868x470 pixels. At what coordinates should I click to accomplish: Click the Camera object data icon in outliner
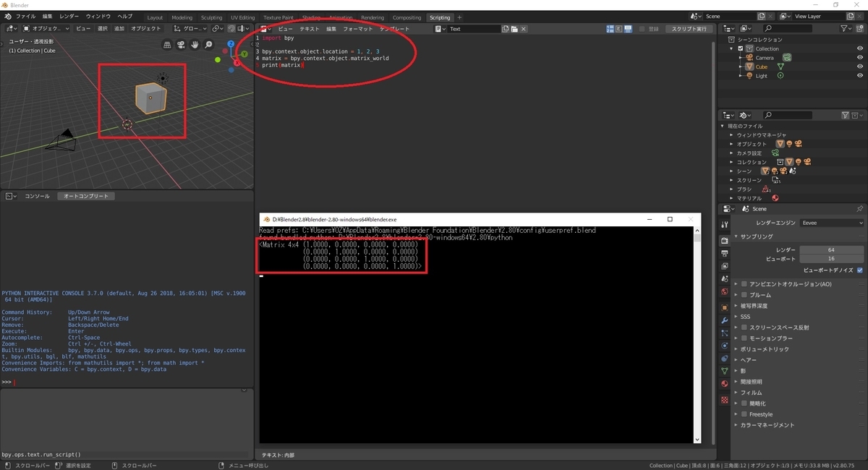point(787,57)
